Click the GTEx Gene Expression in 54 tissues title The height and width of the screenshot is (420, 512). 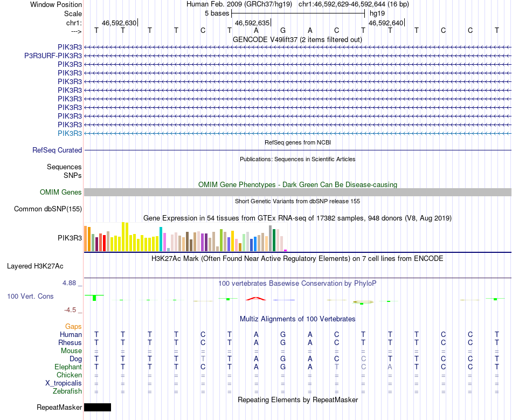pyautogui.click(x=297, y=218)
